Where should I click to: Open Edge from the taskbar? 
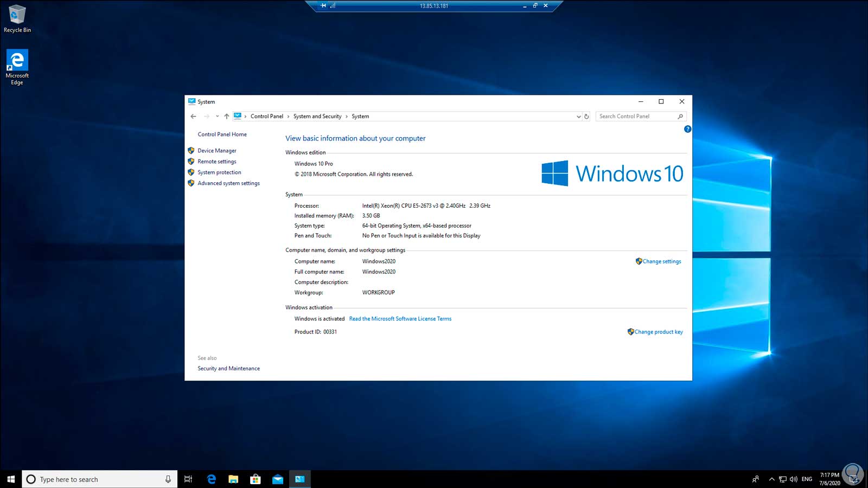tap(212, 479)
